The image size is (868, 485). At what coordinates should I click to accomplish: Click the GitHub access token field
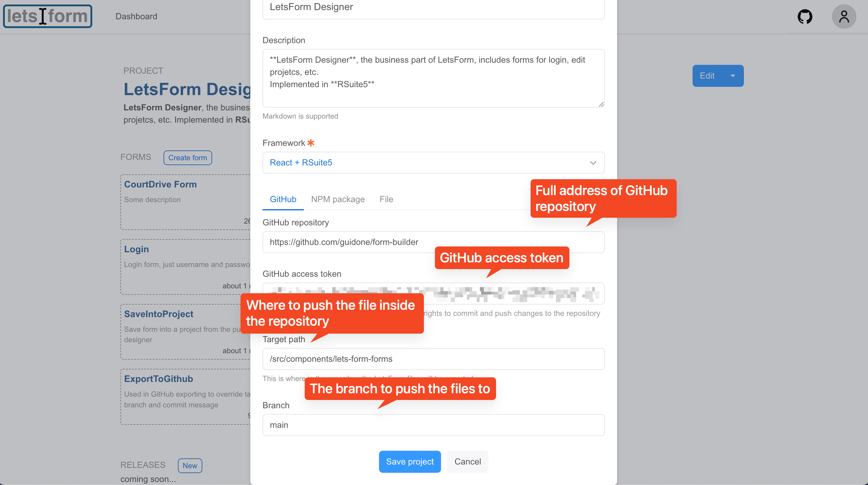pyautogui.click(x=433, y=294)
